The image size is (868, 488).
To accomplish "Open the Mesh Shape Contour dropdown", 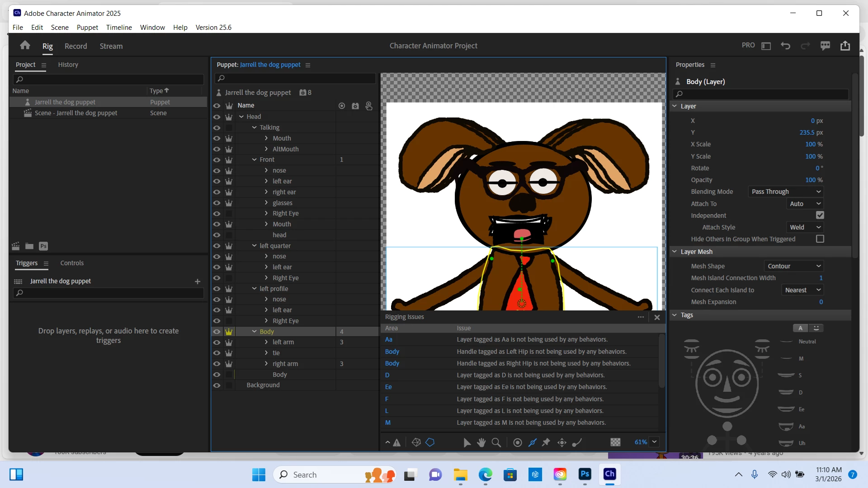I will click(793, 266).
